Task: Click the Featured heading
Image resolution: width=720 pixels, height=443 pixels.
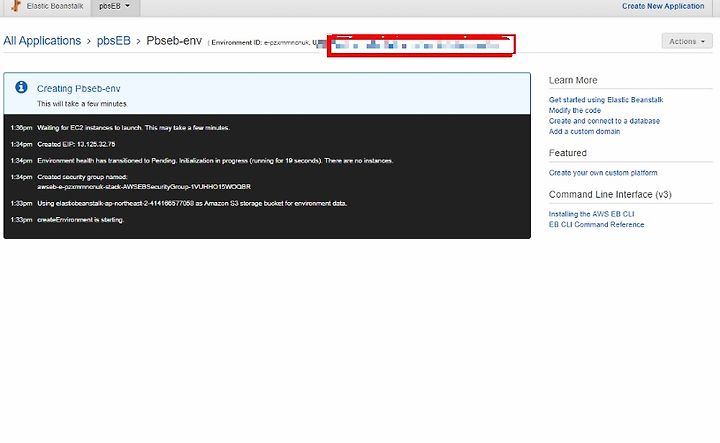Action: click(568, 153)
